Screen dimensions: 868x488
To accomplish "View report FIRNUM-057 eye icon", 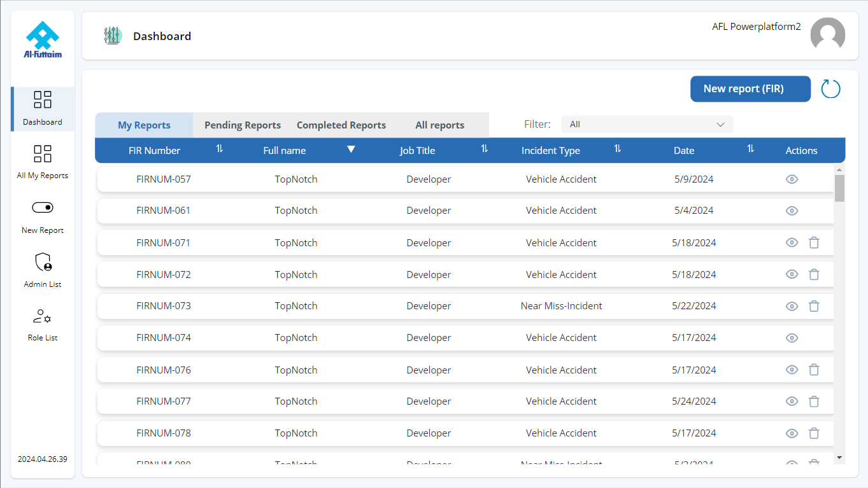I will [x=792, y=179].
